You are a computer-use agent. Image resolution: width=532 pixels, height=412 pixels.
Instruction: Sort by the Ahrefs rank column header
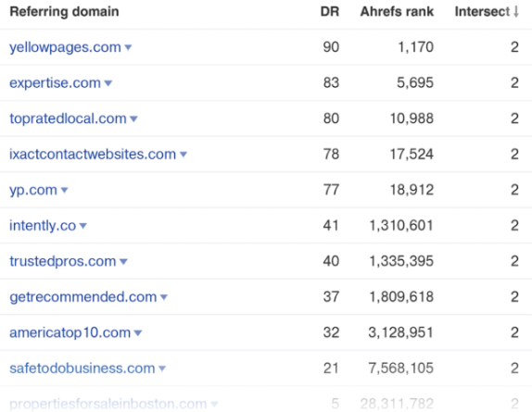point(397,11)
